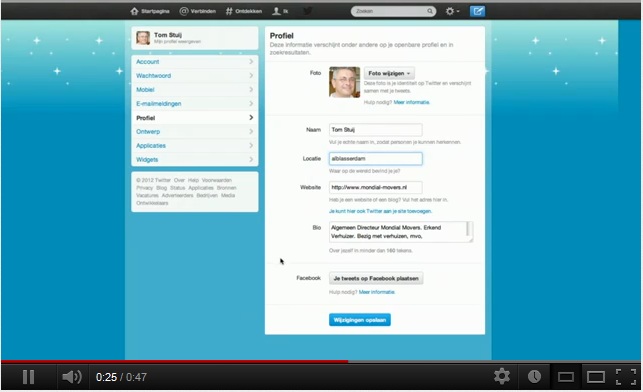Open Twitter settings gear dropdown
The image size is (643, 392).
(x=452, y=11)
